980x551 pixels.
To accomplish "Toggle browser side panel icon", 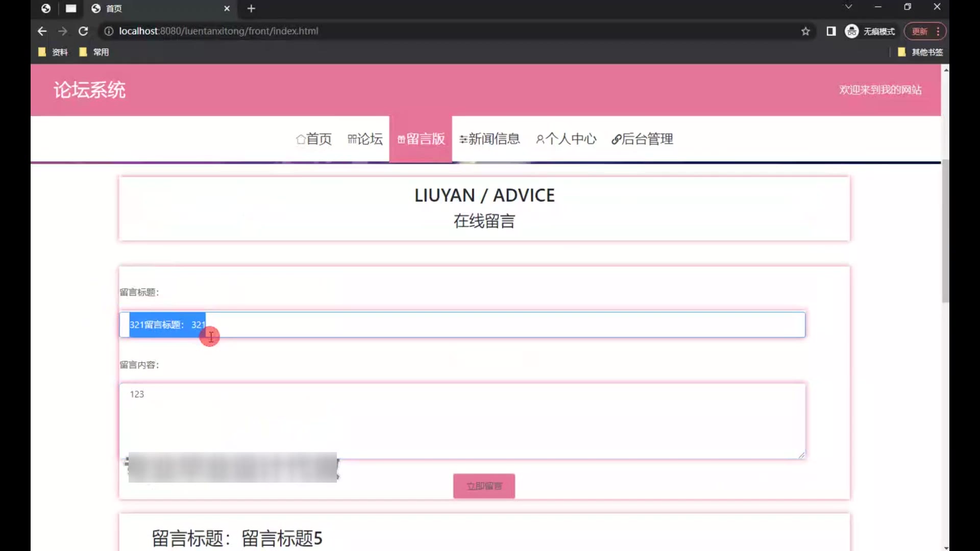I will pos(831,31).
